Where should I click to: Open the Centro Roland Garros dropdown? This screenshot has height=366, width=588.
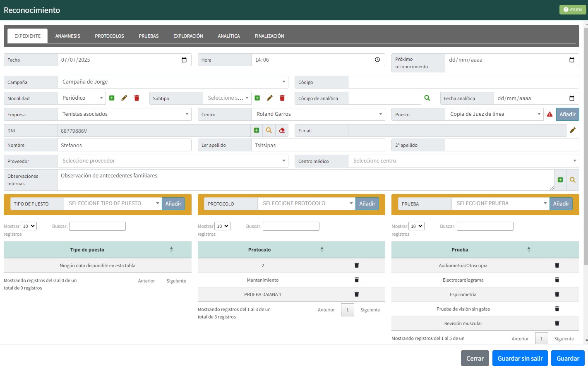pos(318,114)
